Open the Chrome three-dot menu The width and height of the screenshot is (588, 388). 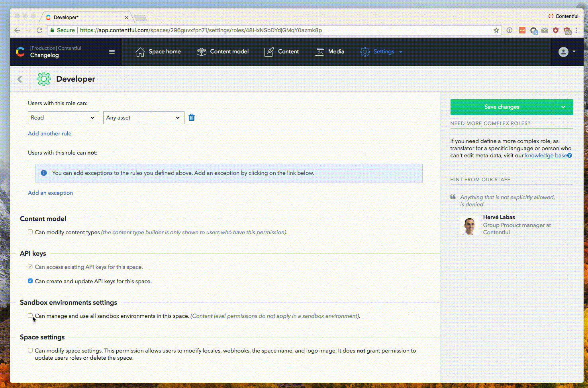pyautogui.click(x=576, y=30)
